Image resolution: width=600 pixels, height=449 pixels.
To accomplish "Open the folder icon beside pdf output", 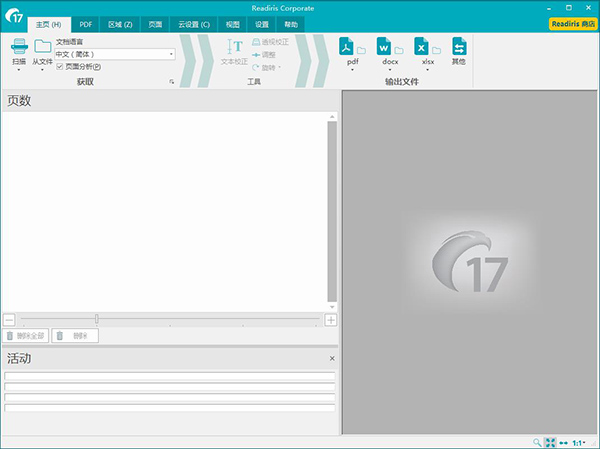I will pos(361,50).
